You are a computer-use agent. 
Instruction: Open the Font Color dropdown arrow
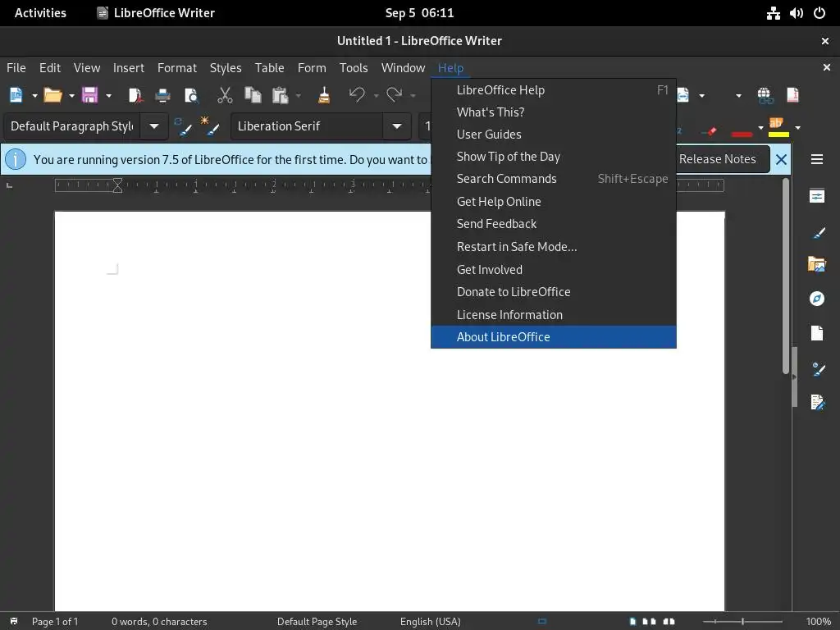pos(760,127)
